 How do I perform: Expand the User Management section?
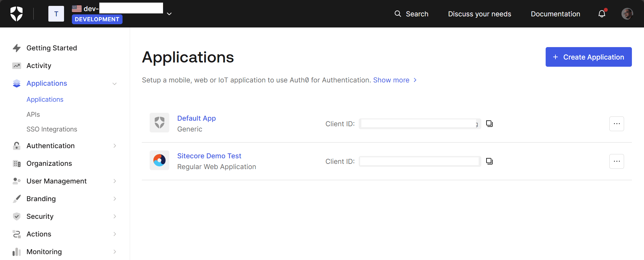point(115,181)
